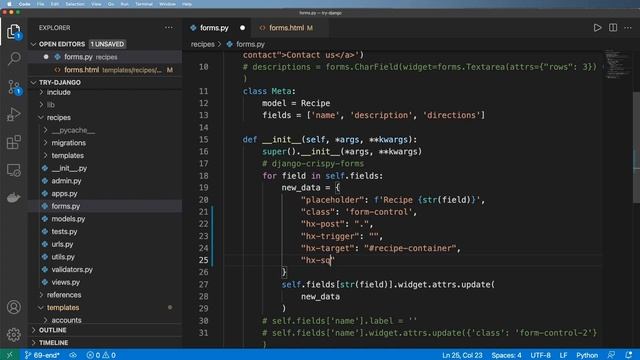
Task: Open the Search view in activity bar
Action: [14, 58]
